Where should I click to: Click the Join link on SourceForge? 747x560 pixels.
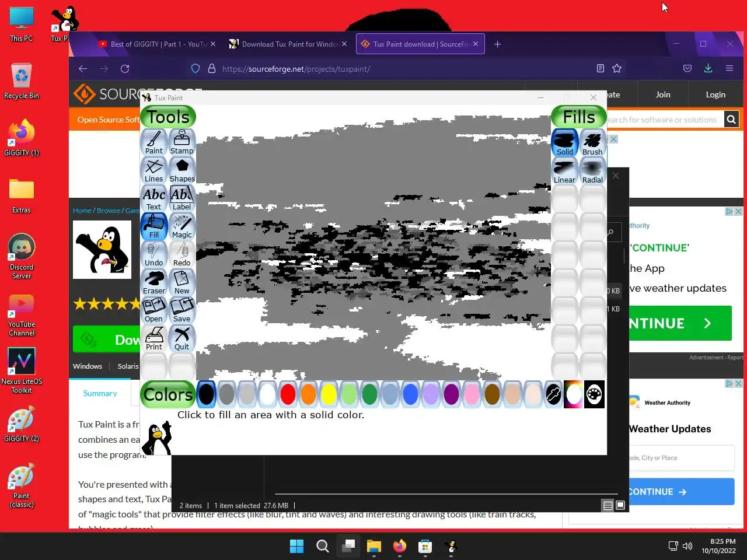(663, 94)
